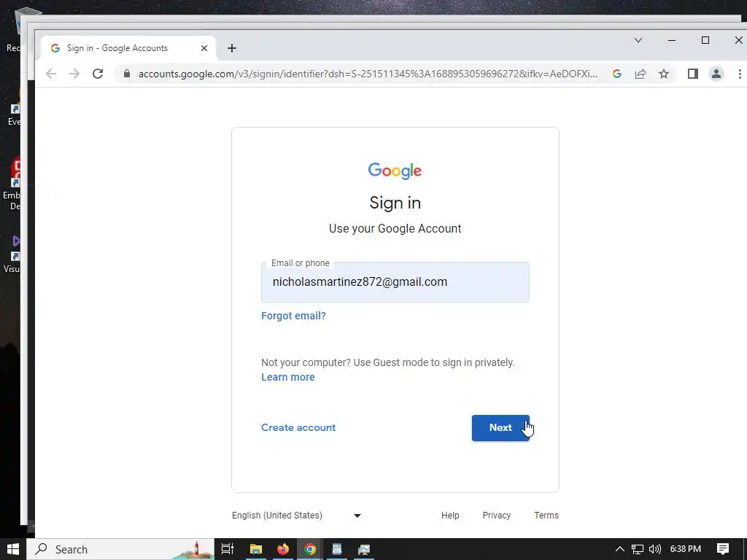Open network status in the system tray

[x=638, y=549]
